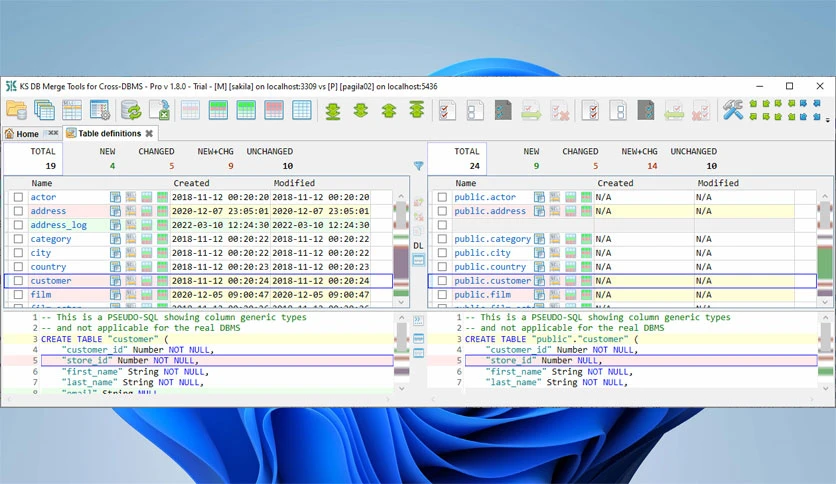Go to next difference down arrow icon
Viewport: 836px width, 484px height.
(x=361, y=110)
